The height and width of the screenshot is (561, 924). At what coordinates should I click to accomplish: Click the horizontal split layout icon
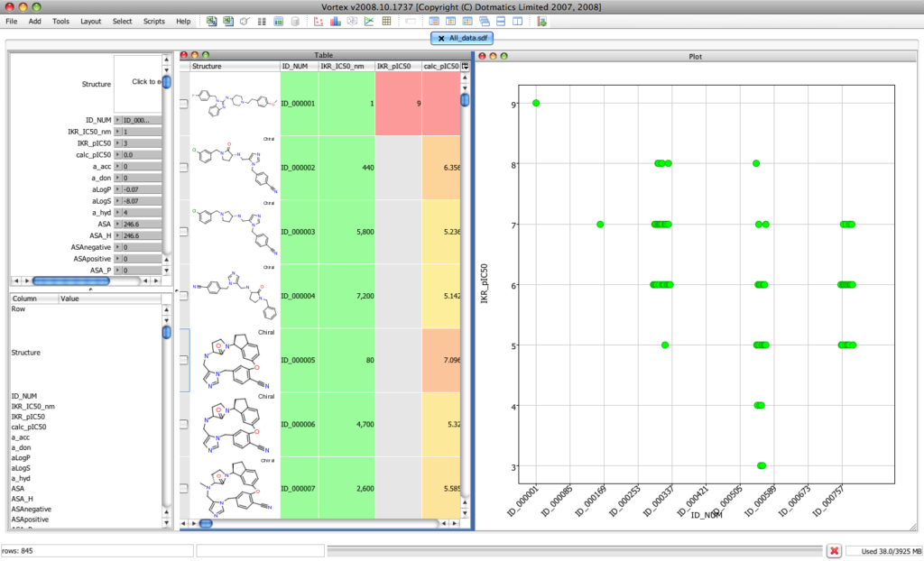pyautogui.click(x=501, y=22)
